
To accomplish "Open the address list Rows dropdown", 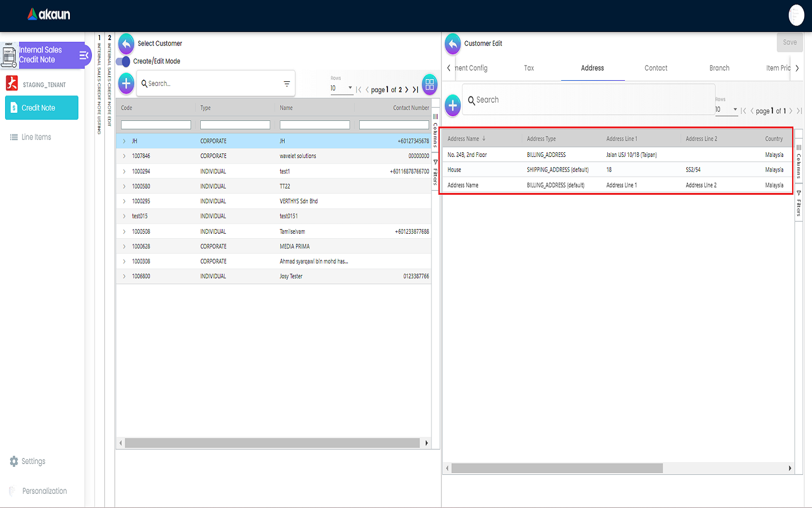I will coord(726,110).
